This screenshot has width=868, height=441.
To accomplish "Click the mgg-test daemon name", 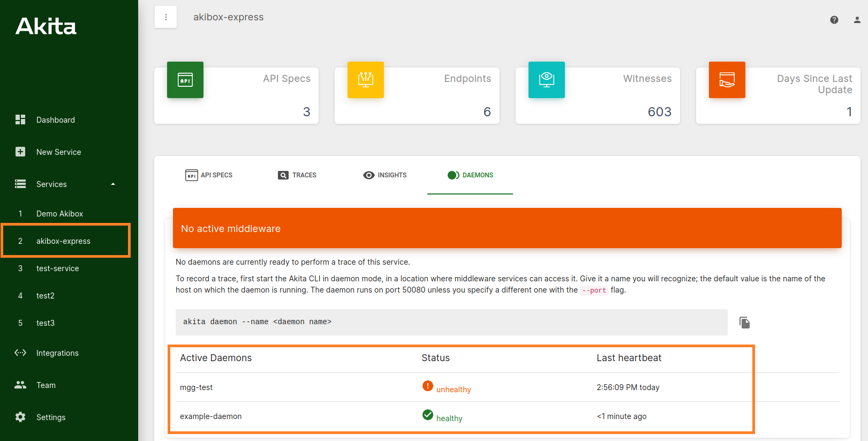I will click(196, 387).
